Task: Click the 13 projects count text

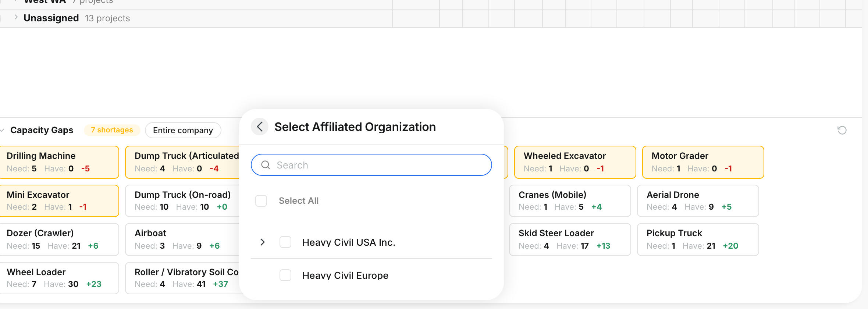Action: tap(107, 18)
